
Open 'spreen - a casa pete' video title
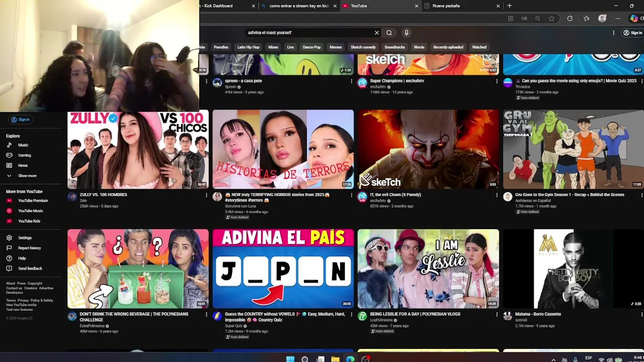244,80
